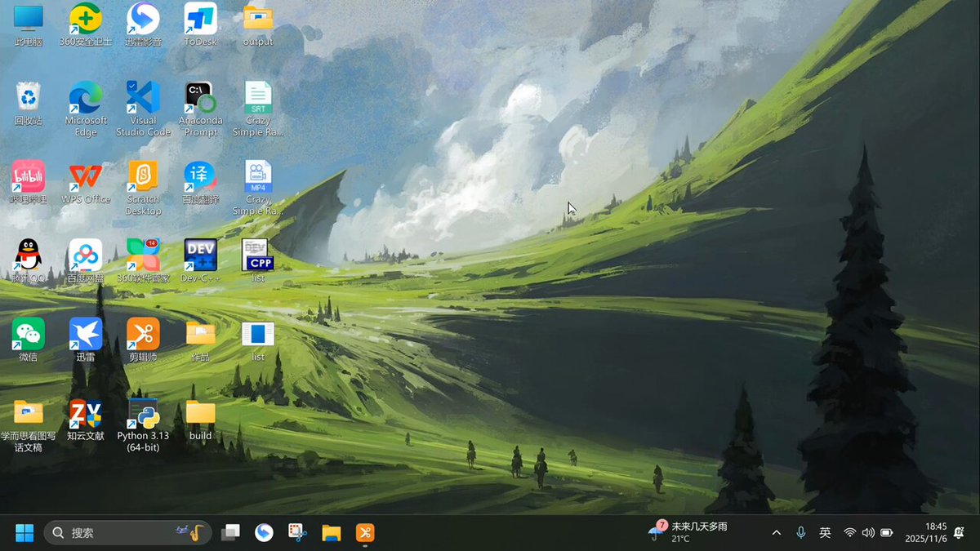Click the Visual Studio Code icon

[143, 109]
